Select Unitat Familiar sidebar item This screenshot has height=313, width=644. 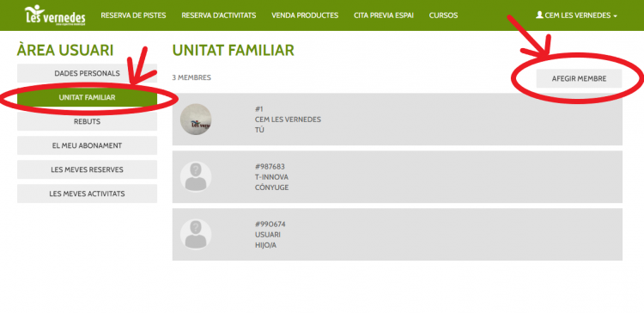click(87, 97)
